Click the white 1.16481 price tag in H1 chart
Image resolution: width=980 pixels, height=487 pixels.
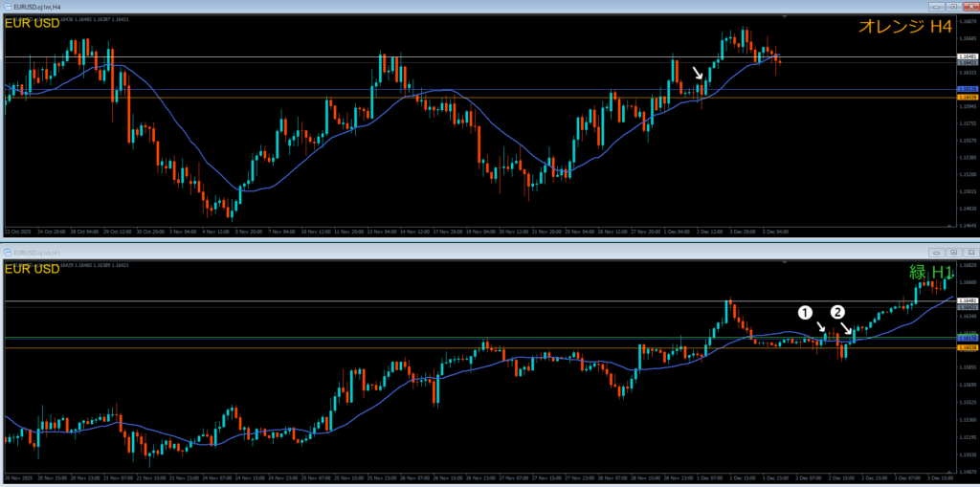(968, 301)
